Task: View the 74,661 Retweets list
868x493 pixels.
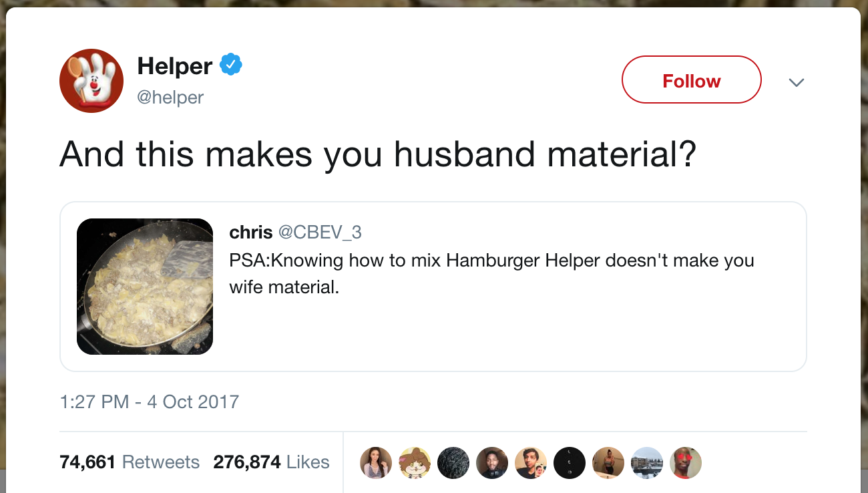Action: tap(130, 462)
